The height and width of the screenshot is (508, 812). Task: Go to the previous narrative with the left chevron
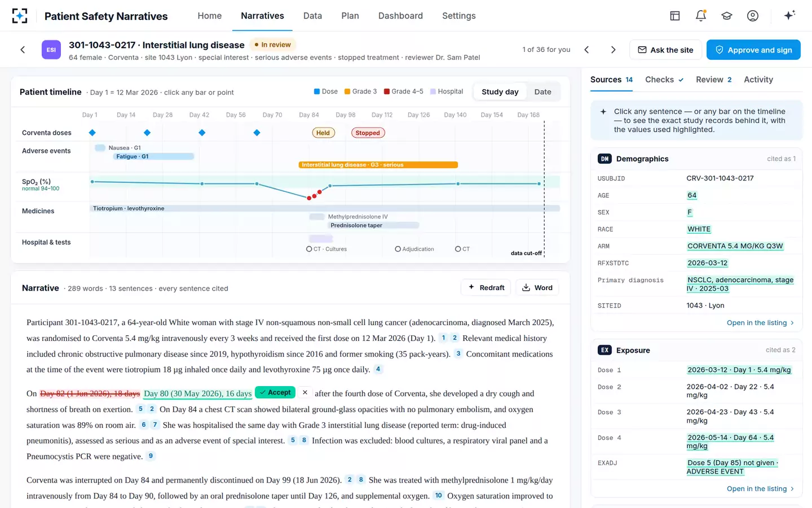[x=586, y=50]
